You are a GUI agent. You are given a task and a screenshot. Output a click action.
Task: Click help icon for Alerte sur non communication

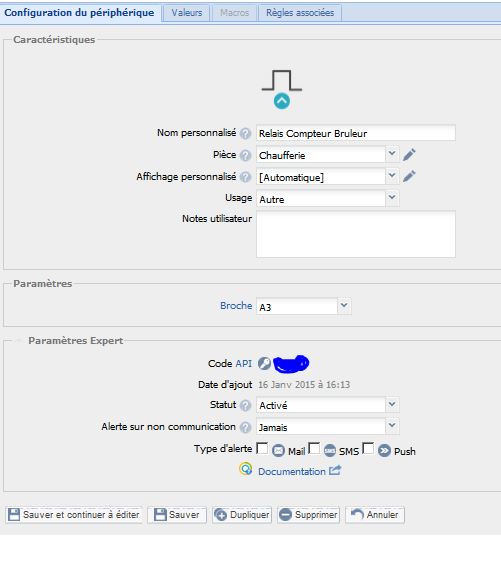245,427
